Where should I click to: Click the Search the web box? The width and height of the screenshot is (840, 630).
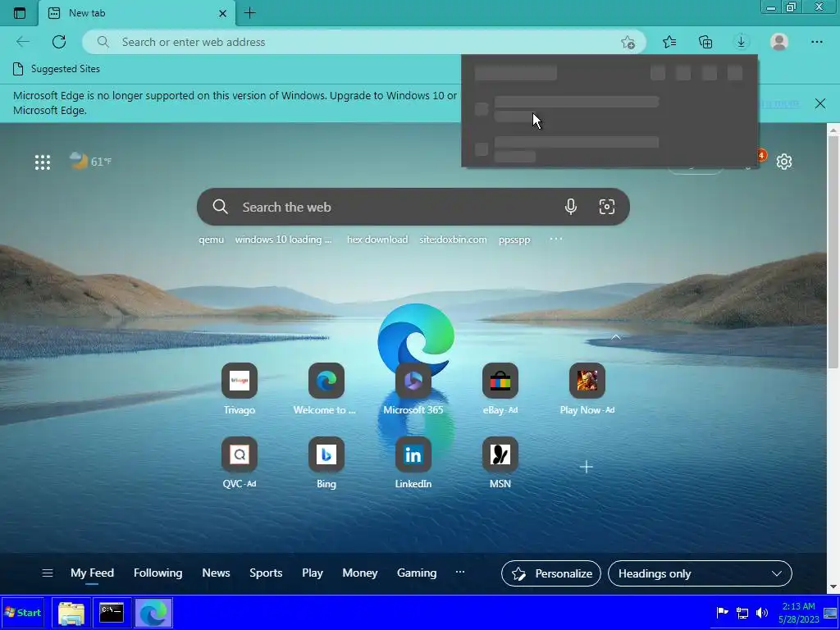[x=413, y=207]
